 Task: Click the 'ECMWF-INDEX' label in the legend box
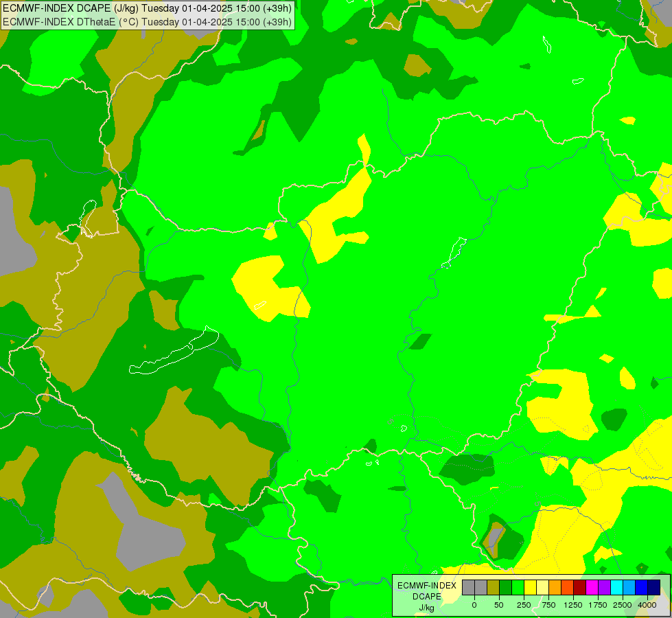point(427,586)
